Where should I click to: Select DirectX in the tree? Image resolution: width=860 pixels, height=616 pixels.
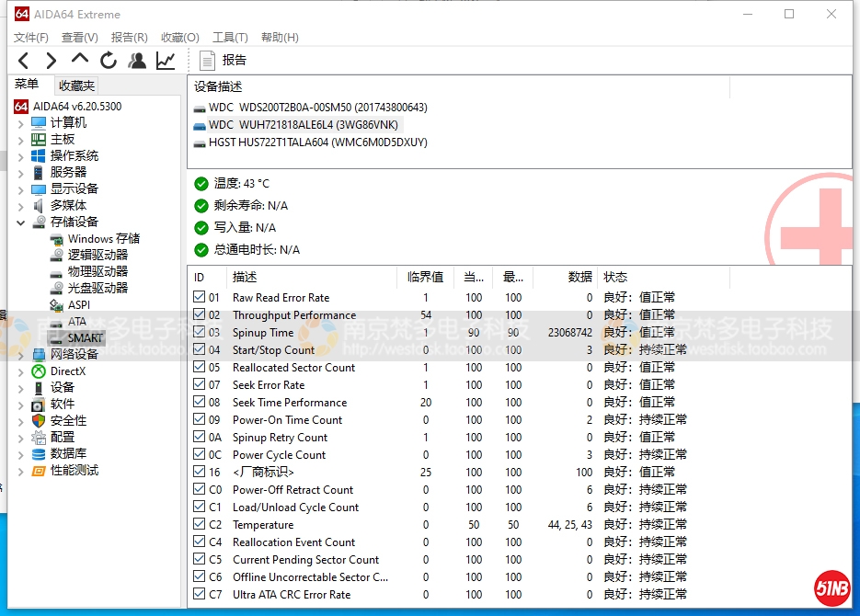pyautogui.click(x=68, y=371)
